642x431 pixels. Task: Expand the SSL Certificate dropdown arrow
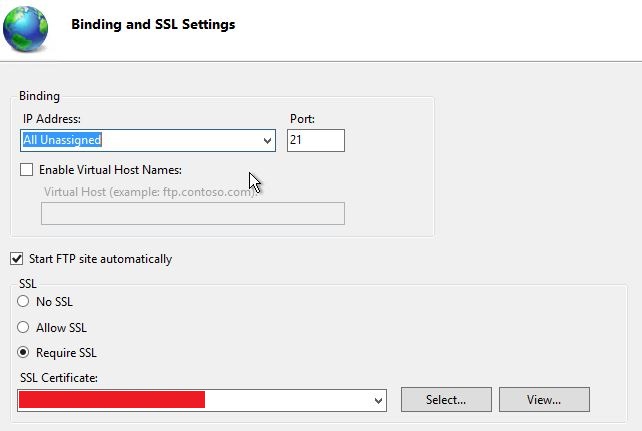point(378,401)
